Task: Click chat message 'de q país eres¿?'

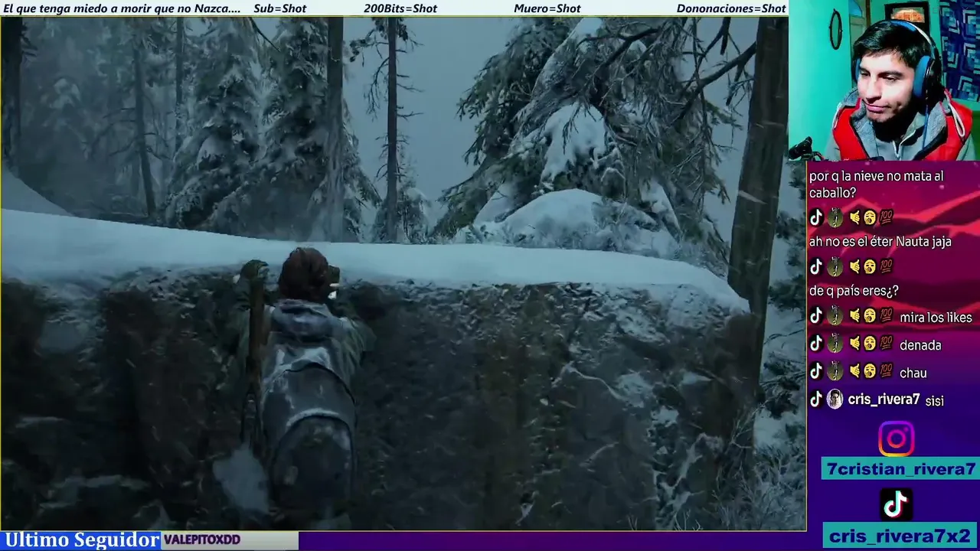Action: click(x=854, y=291)
